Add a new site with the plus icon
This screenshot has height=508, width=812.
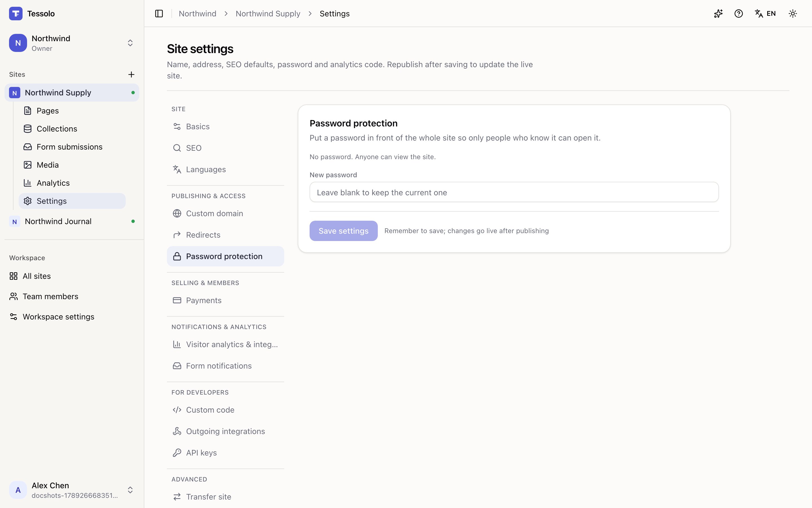pyautogui.click(x=131, y=74)
